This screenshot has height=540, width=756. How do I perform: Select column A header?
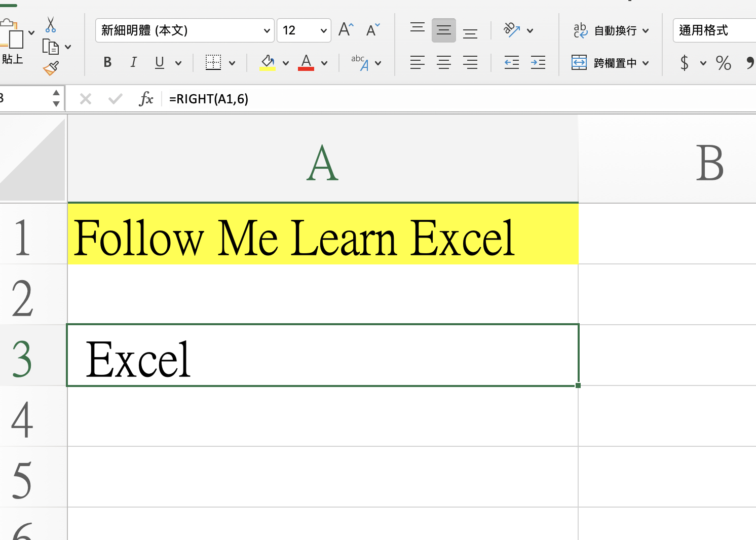pos(323,160)
